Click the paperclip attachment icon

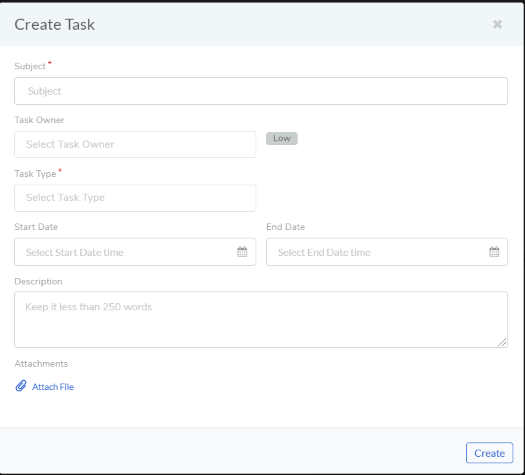click(21, 386)
